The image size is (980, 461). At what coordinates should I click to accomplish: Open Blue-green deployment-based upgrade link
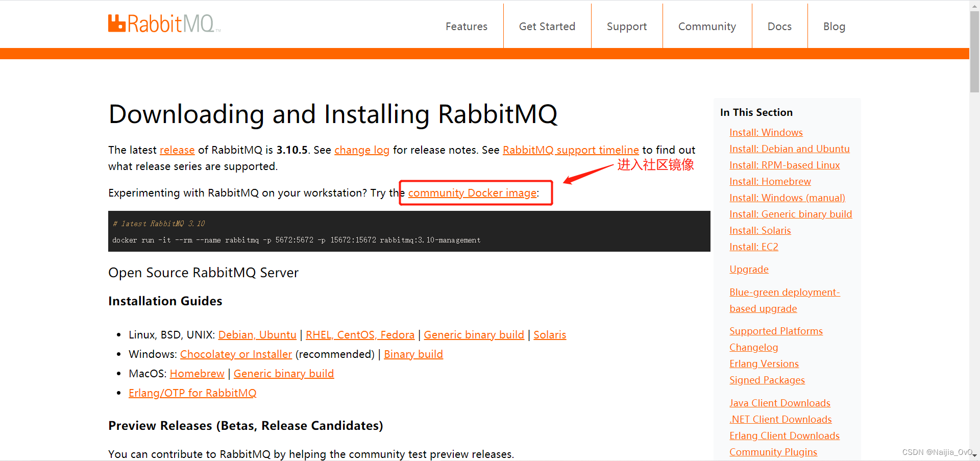tap(785, 301)
